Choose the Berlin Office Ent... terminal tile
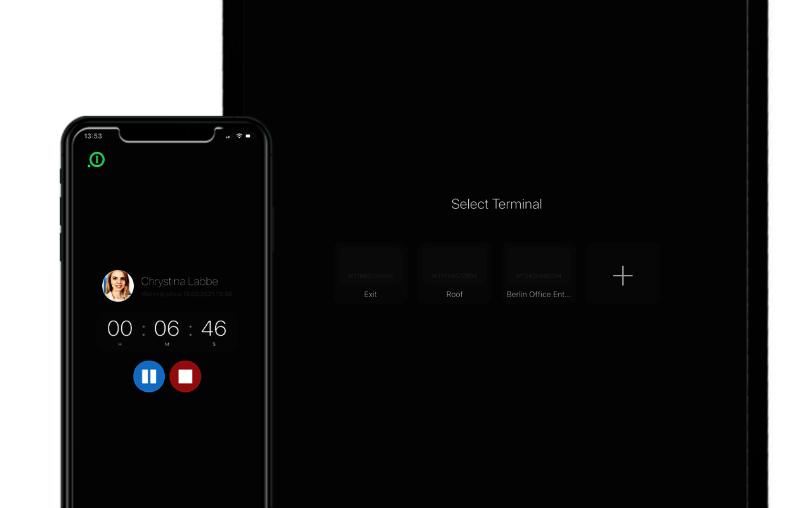Viewport: 812px width, 508px height. [x=539, y=274]
